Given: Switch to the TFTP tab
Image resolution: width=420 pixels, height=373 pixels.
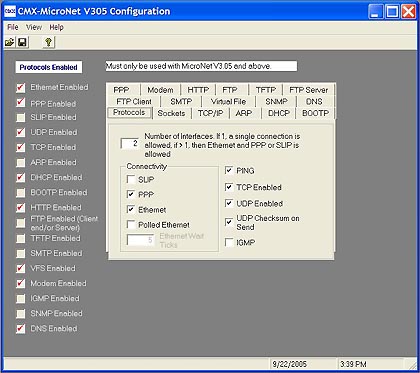Looking at the screenshot, I should pos(266,90).
